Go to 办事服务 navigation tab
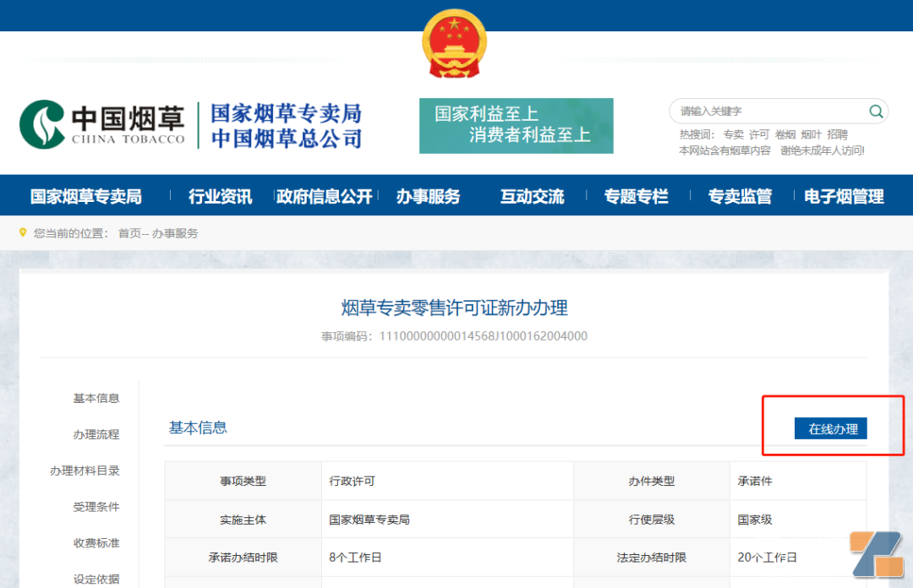 [x=429, y=197]
